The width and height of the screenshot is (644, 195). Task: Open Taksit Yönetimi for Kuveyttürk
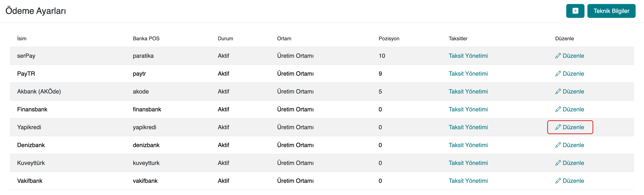tap(468, 163)
